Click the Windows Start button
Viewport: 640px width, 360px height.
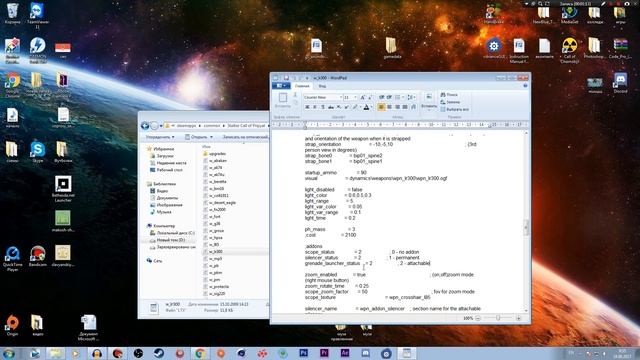9,353
